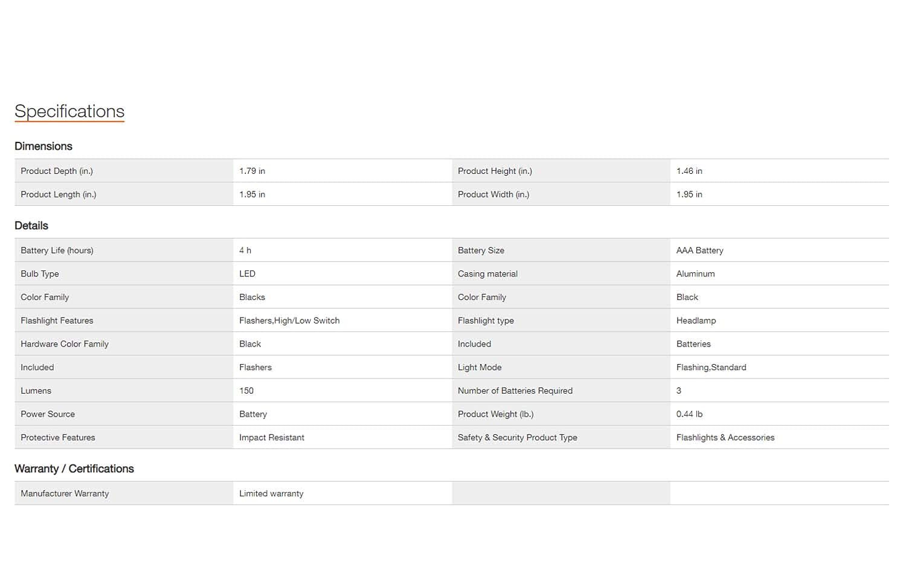Click the 1.79 in depth value
Viewport: 906px width, 588px height.
[252, 171]
